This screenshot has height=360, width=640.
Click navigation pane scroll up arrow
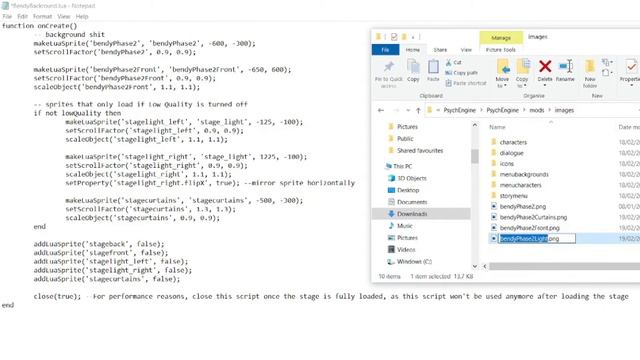474,125
